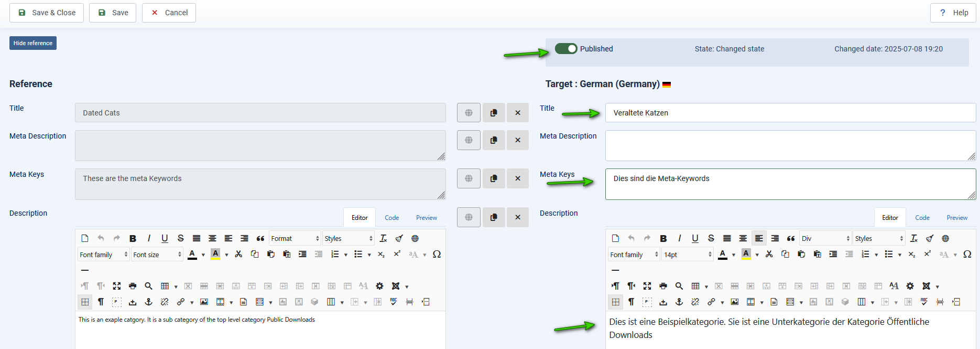Switch target editor to Code tab
980x349 pixels.
(x=922, y=218)
